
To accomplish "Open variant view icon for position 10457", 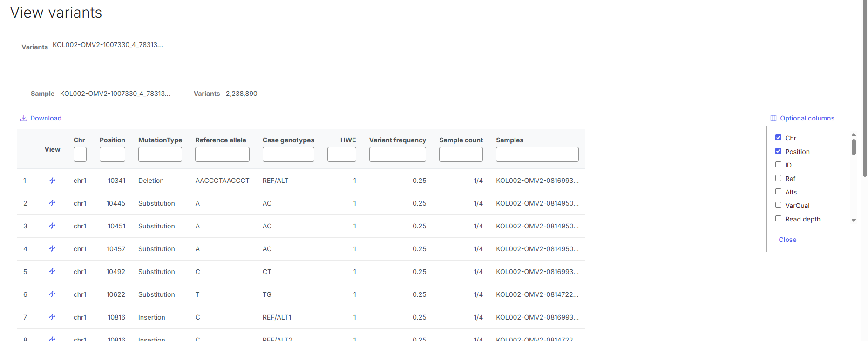I will click(x=52, y=249).
